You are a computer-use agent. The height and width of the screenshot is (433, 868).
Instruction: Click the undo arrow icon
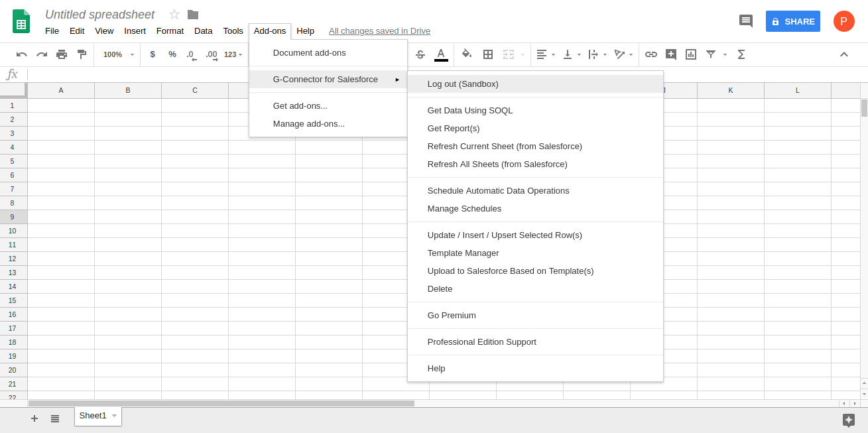[22, 54]
